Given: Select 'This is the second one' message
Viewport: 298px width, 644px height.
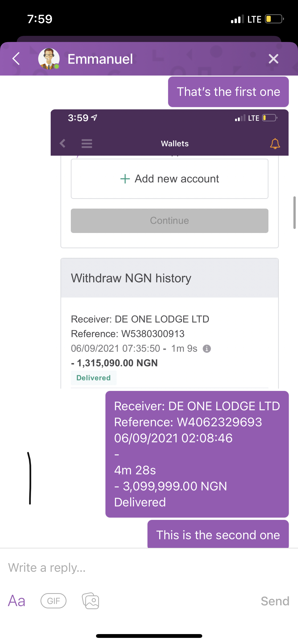Looking at the screenshot, I should [x=218, y=534].
